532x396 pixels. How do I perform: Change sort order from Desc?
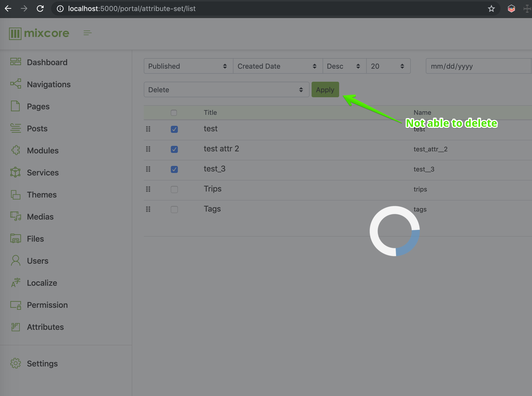tap(344, 66)
